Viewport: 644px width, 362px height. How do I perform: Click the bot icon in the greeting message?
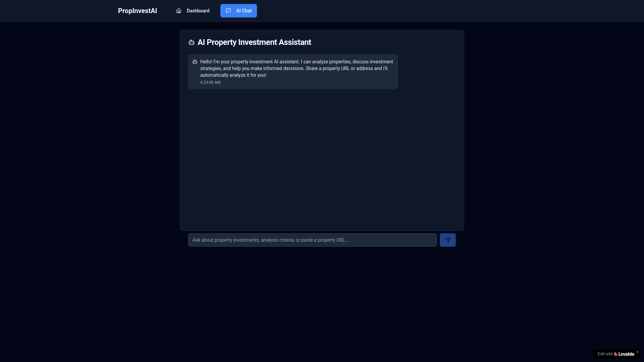tap(195, 62)
